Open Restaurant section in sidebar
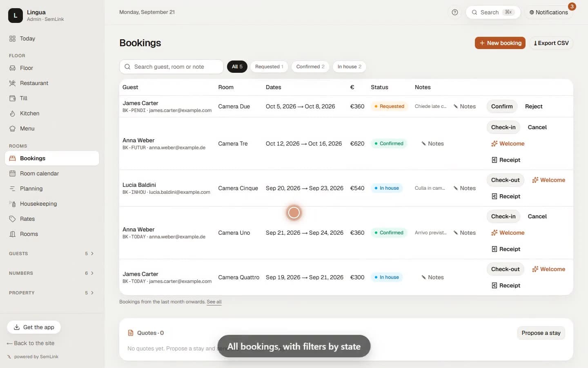The image size is (588, 368). pos(52,83)
